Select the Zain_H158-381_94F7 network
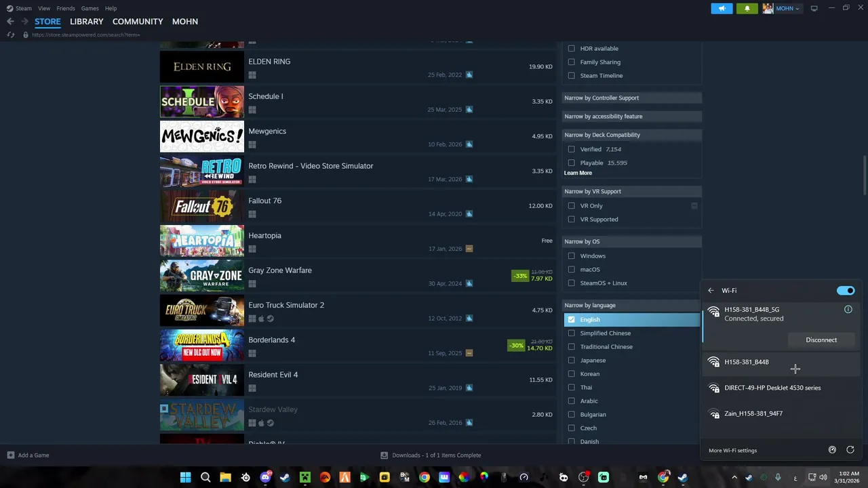The width and height of the screenshot is (868, 488). [x=781, y=413]
